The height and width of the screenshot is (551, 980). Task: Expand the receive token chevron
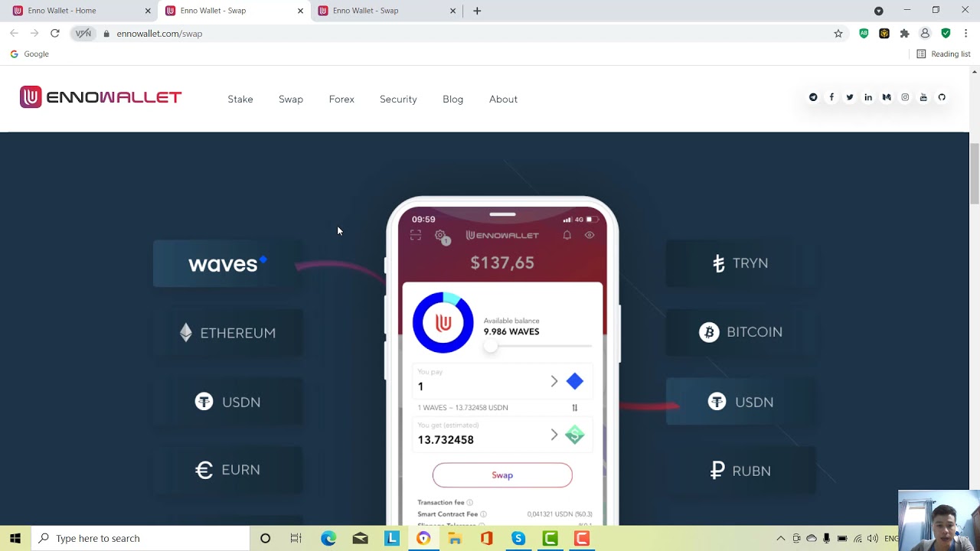click(x=554, y=435)
